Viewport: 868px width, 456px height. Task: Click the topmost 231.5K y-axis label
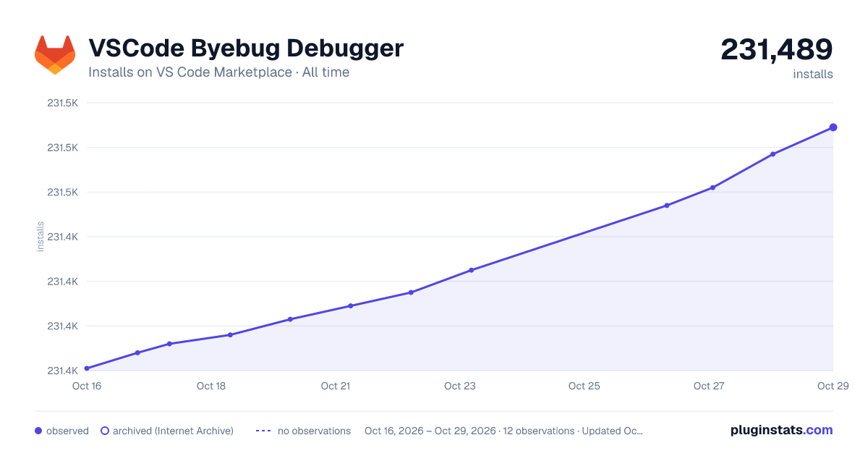pos(62,103)
